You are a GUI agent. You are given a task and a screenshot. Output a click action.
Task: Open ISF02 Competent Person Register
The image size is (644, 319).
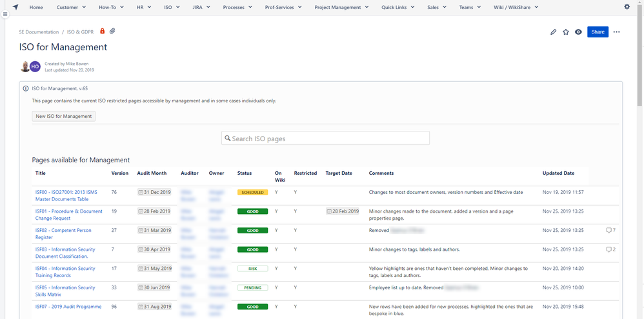[63, 234]
